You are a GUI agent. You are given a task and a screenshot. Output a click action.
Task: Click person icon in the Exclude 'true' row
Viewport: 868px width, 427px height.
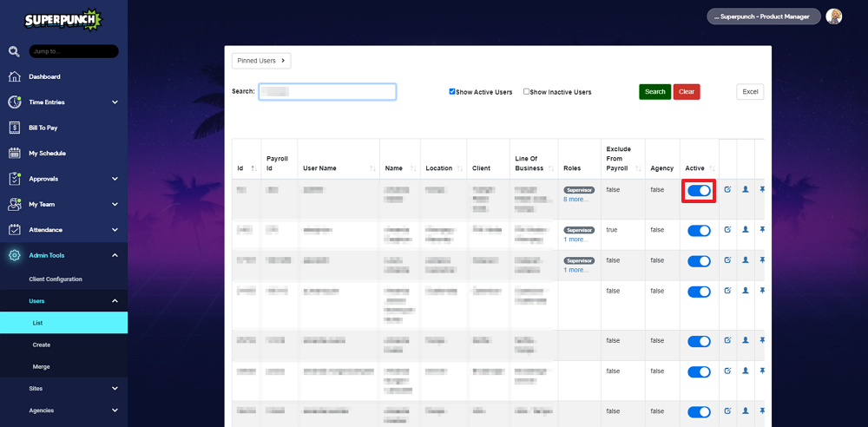pos(745,229)
